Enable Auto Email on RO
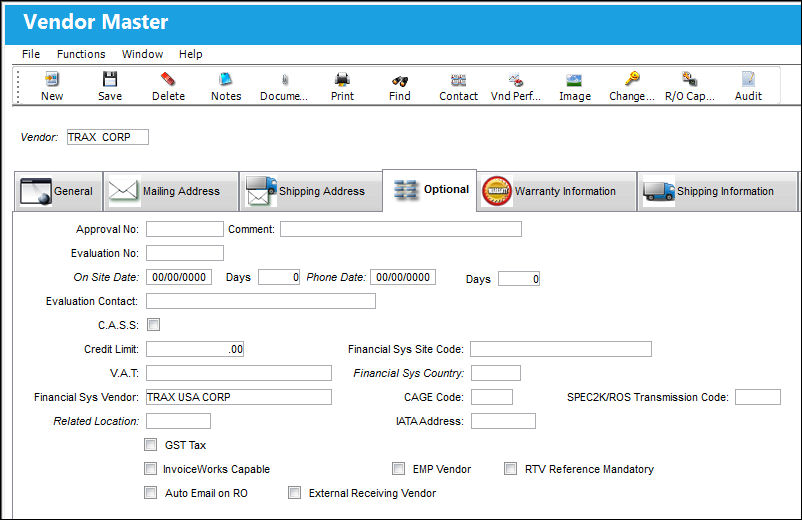 click(x=150, y=493)
